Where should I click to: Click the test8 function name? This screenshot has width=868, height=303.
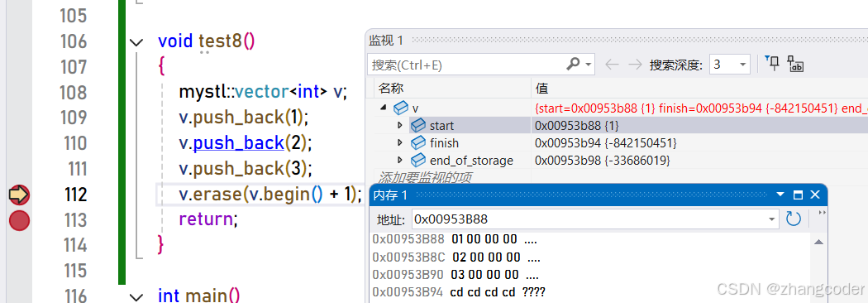pos(221,41)
